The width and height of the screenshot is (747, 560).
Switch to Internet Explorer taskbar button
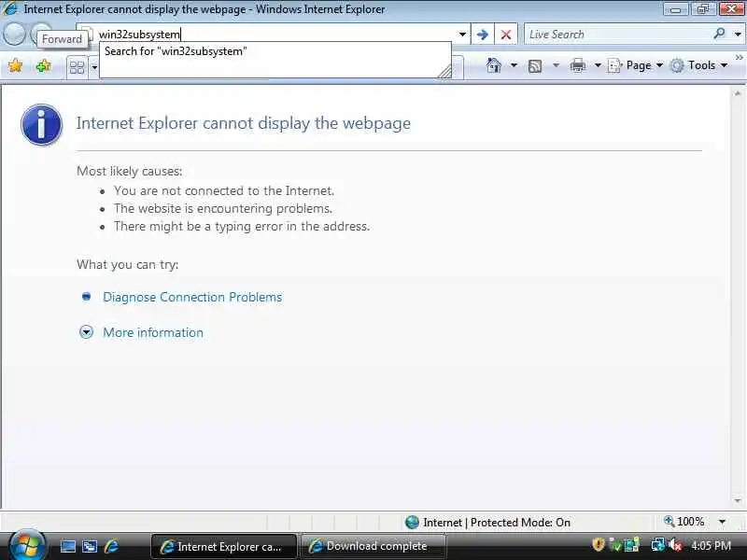click(x=224, y=546)
